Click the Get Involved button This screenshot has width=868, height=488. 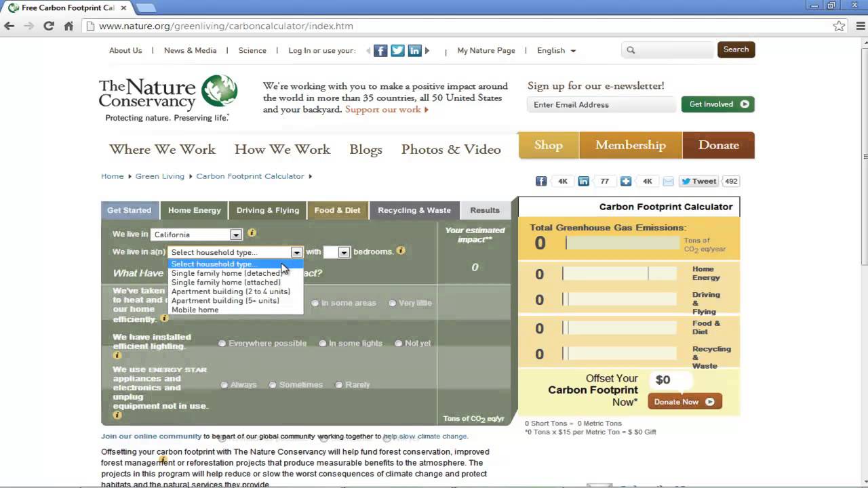718,104
